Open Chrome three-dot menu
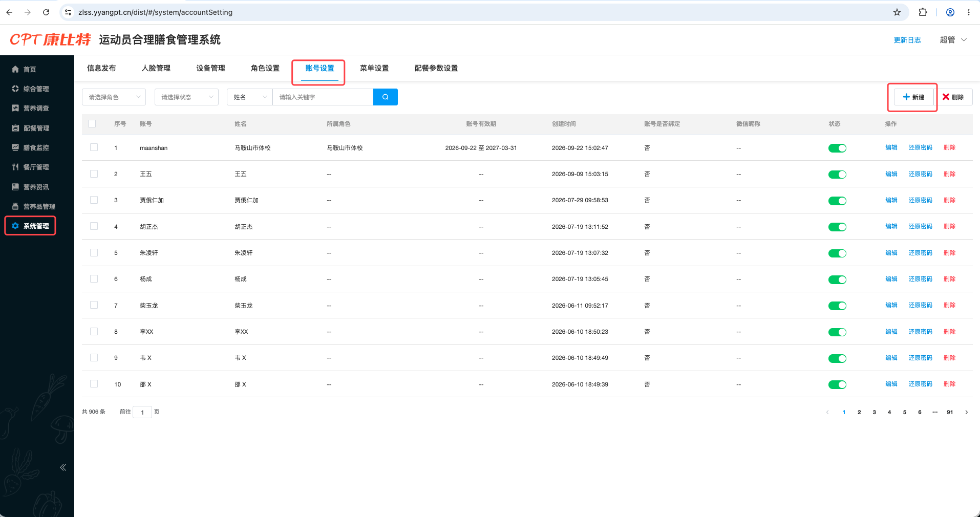Viewport: 980px width, 517px height. tap(969, 12)
